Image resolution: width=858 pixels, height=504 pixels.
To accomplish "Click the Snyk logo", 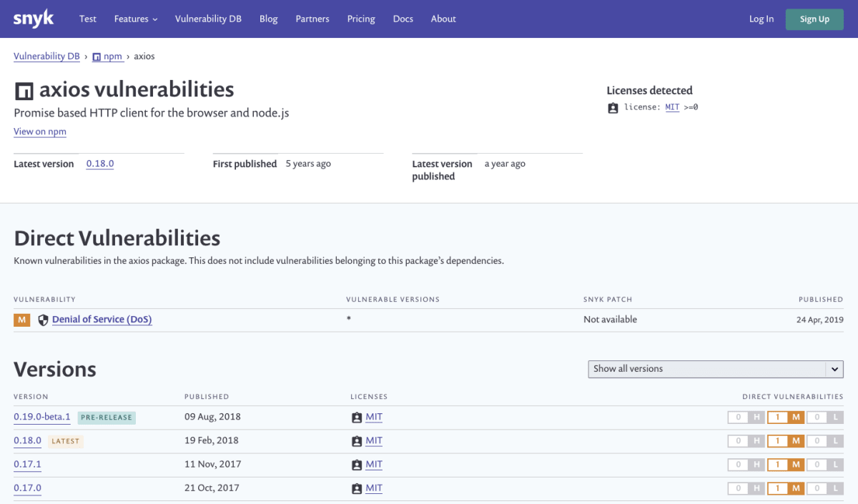I will click(x=34, y=19).
